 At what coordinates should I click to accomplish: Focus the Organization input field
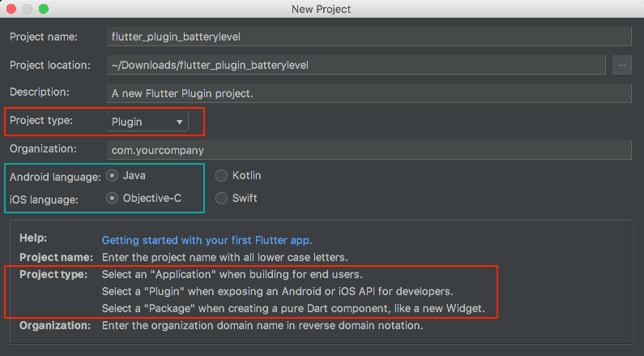point(369,150)
